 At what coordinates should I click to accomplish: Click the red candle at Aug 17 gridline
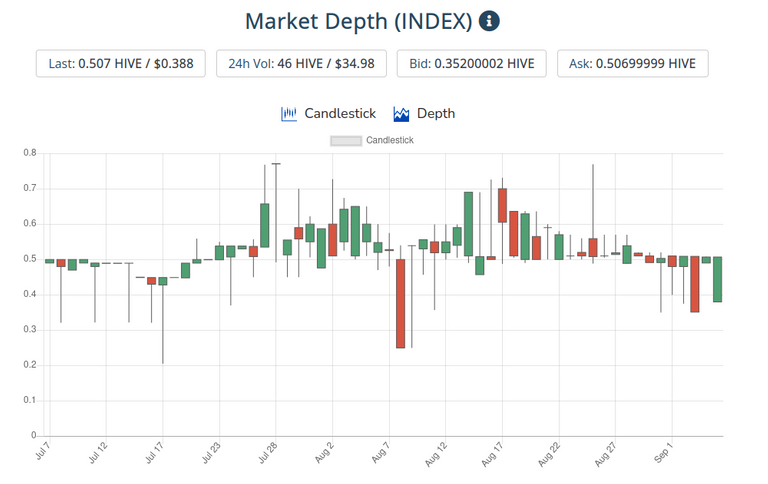coord(503,205)
